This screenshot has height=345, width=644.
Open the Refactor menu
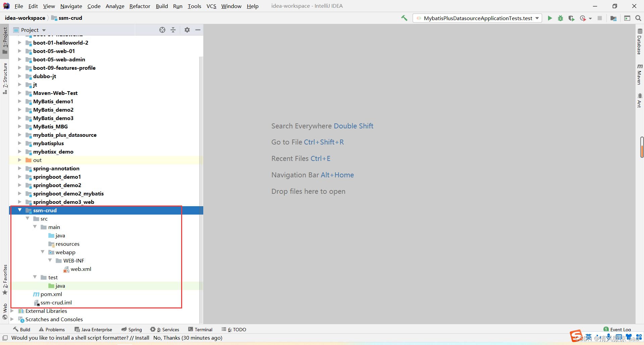(140, 6)
